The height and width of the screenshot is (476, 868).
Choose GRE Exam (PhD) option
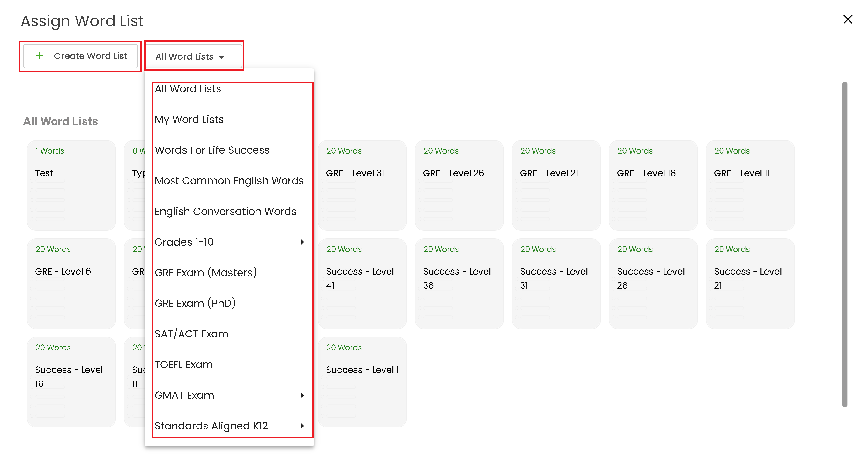click(x=195, y=303)
